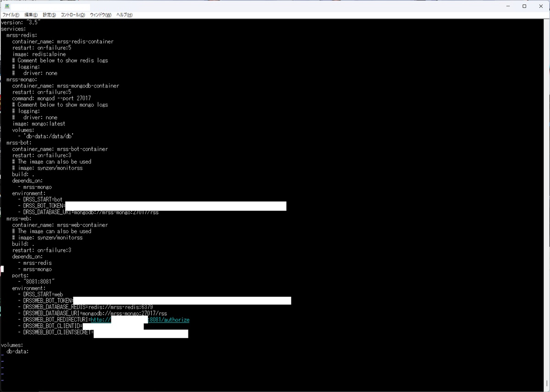Open the ウィンドウ(W) menu
Screen dimensions: 550x392
100,15
